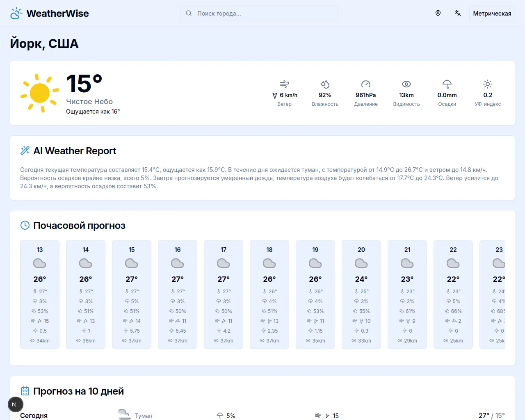
Task: Click the WeatherWise brand name link
Action: pos(57,13)
